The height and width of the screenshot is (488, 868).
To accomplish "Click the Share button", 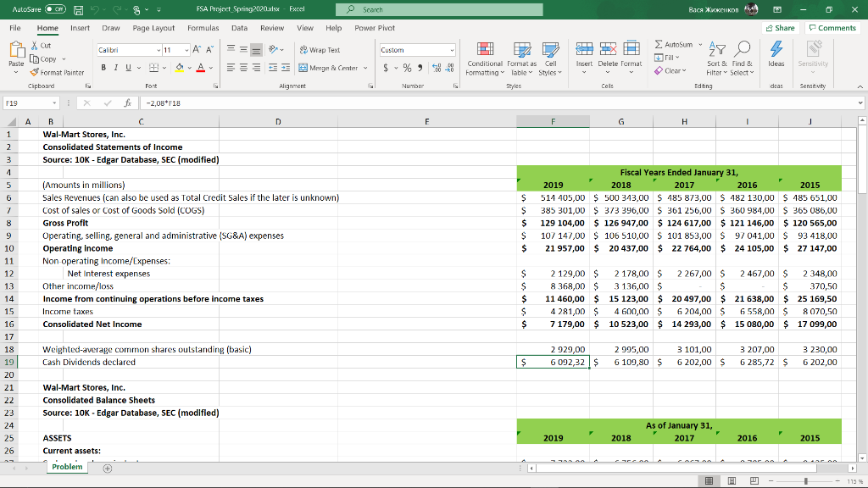I will click(x=781, y=28).
